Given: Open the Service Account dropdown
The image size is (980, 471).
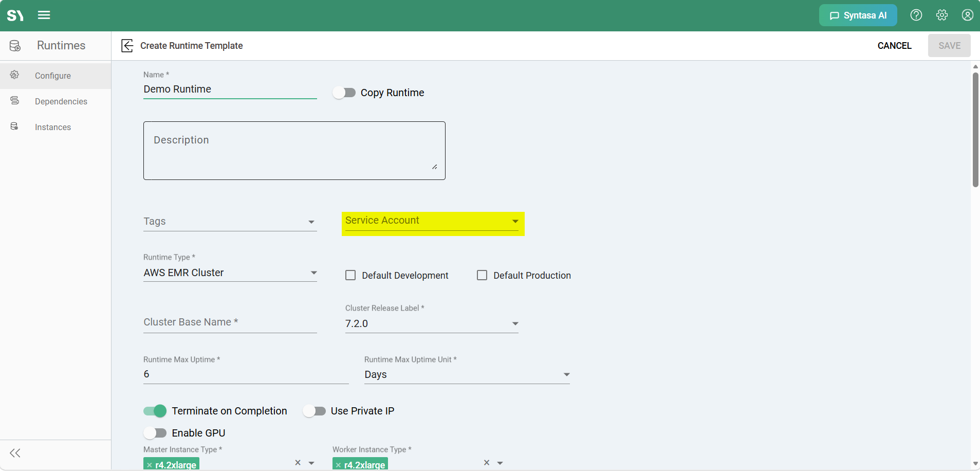Looking at the screenshot, I should click(432, 221).
